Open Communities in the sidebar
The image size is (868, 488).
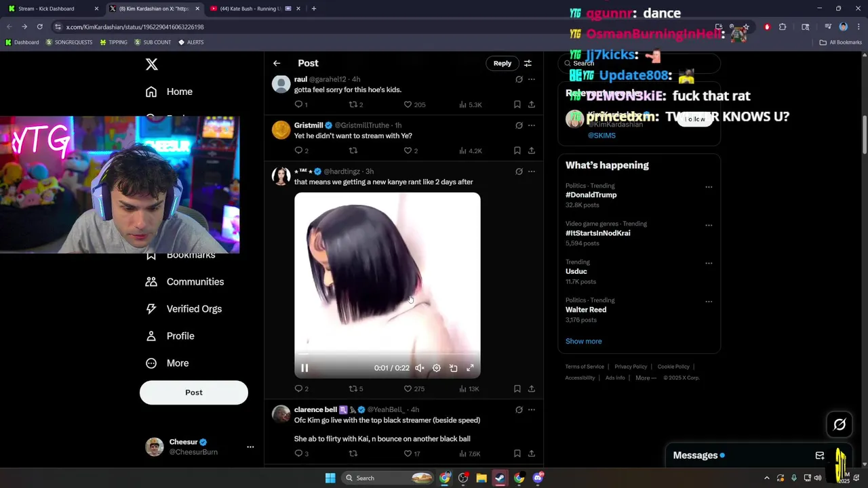tap(184, 281)
